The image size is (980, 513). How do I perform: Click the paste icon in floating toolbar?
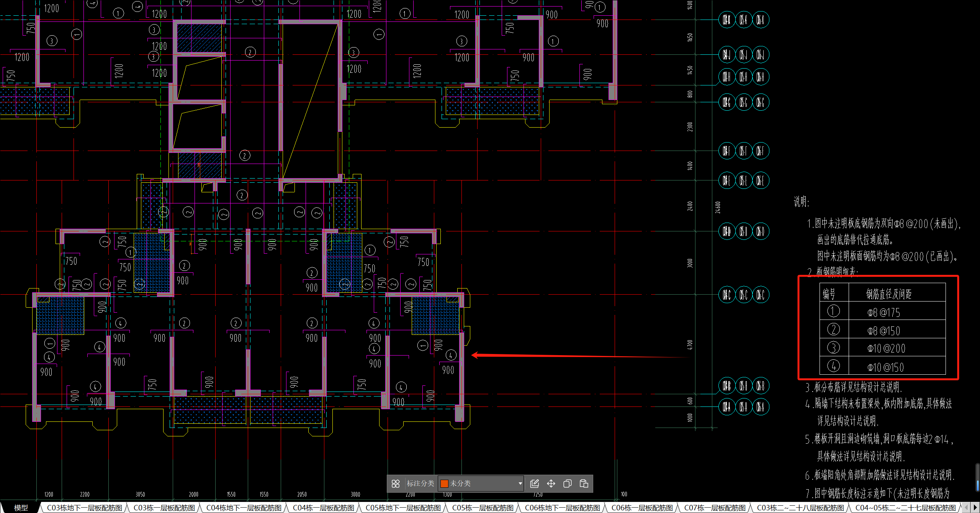[x=584, y=483]
